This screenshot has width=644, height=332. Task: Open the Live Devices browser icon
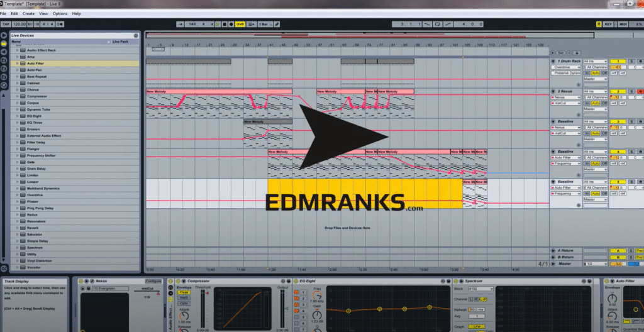point(4,43)
